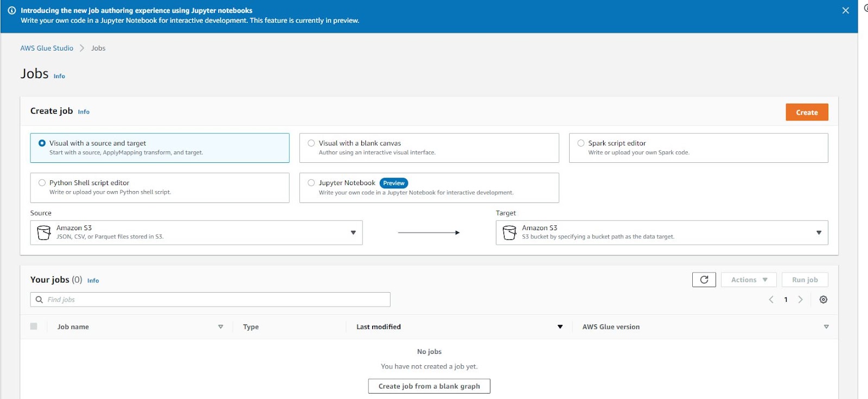Sort by the AWS Glue version column arrow
Viewport: 868px width, 399px height.
tap(826, 327)
